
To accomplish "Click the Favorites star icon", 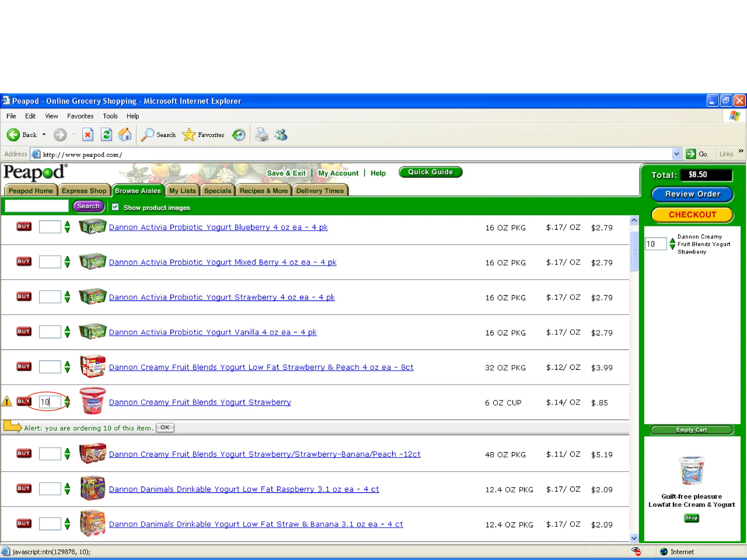I will click(189, 135).
